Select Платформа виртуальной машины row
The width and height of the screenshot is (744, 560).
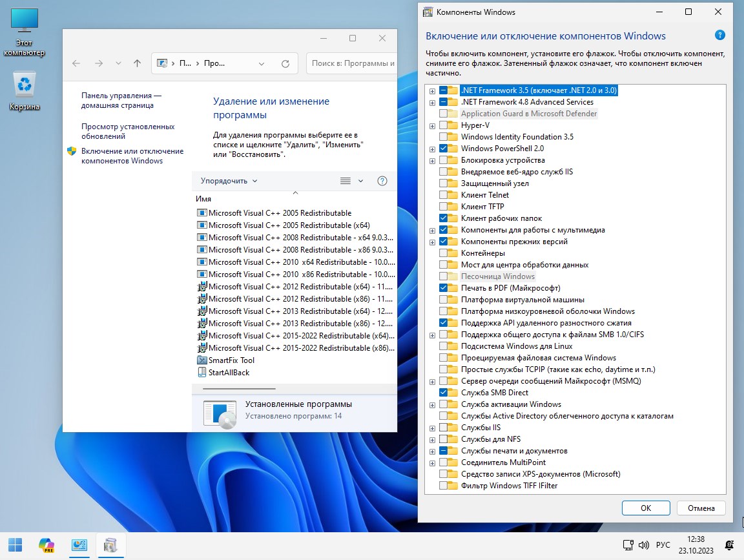[x=522, y=300]
